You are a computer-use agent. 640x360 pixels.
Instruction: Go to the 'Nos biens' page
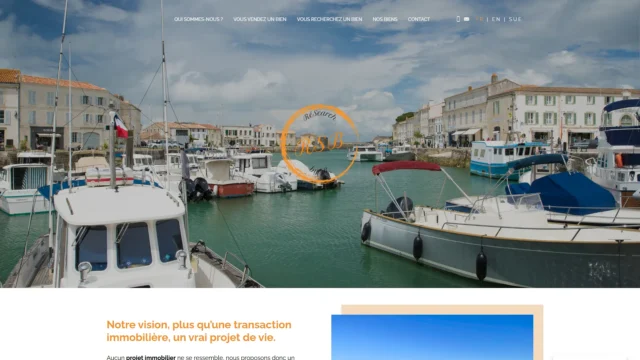point(385,19)
